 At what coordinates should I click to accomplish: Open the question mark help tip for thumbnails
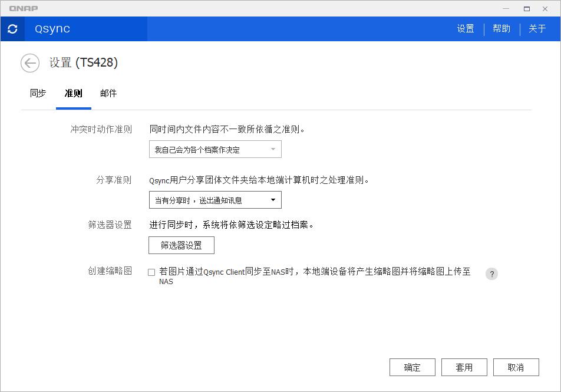[491, 274]
